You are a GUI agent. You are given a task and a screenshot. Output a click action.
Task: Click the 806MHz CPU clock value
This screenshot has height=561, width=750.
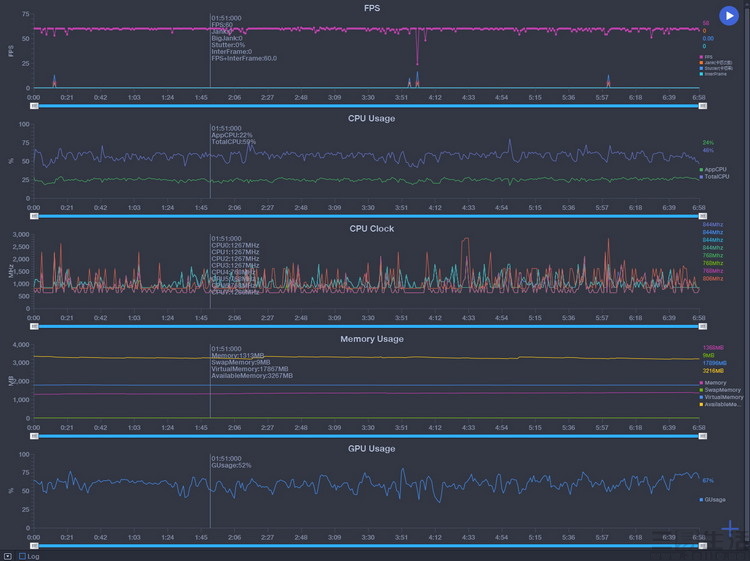coord(713,278)
